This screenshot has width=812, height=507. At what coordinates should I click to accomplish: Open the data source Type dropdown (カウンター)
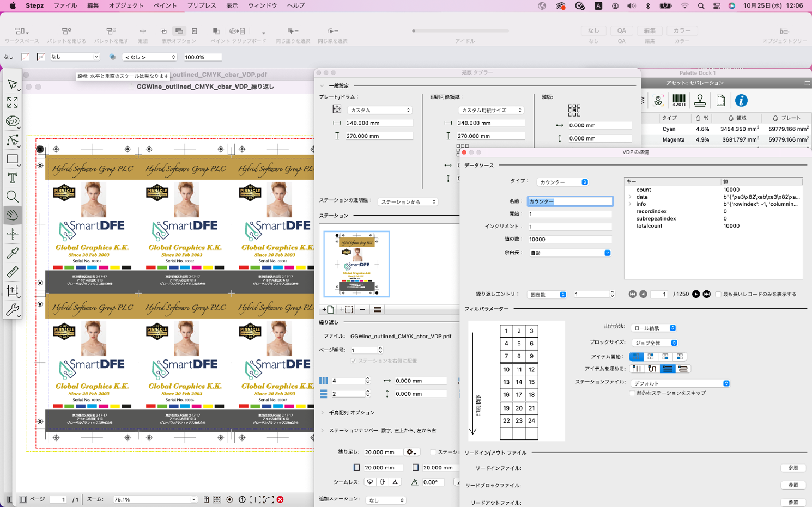point(562,182)
